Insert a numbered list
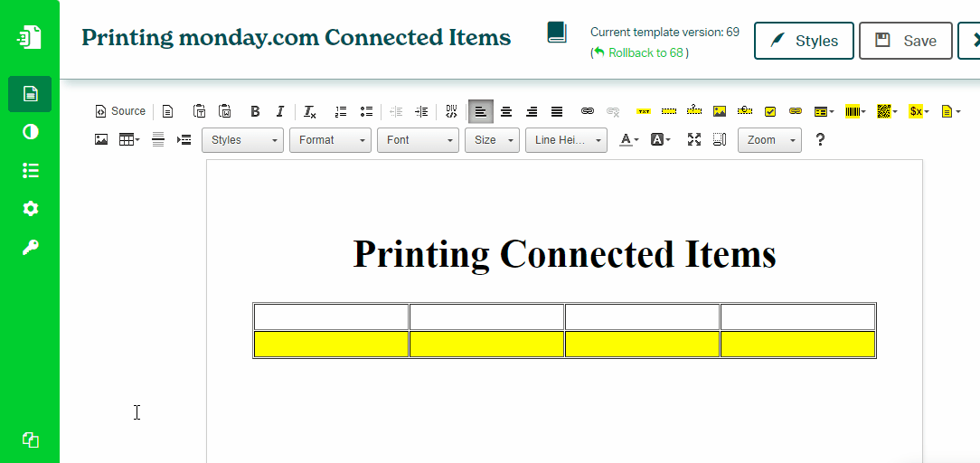Screen dimensions: 980x463 tap(341, 111)
